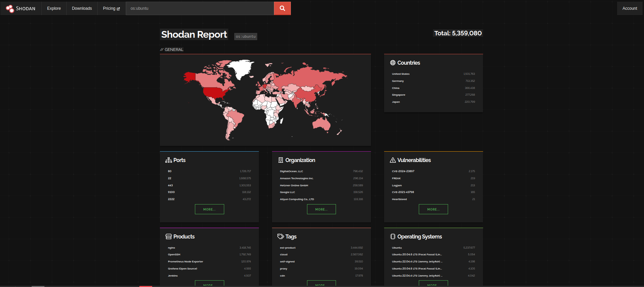
Task: Select OpenSSH product row
Action: [209, 254]
